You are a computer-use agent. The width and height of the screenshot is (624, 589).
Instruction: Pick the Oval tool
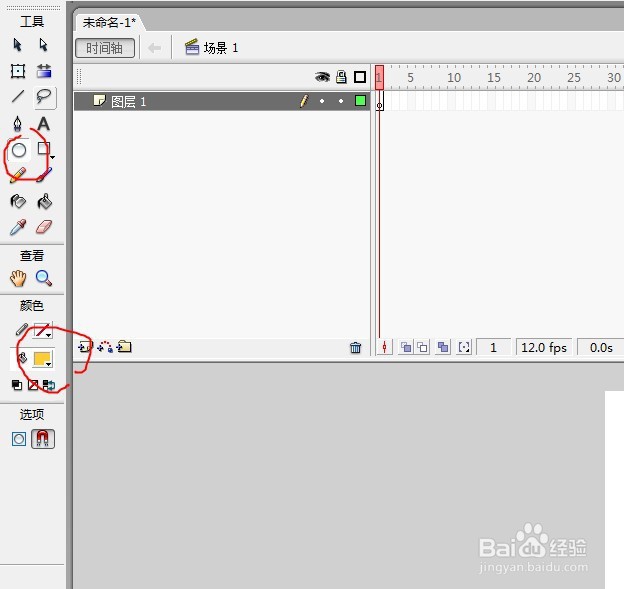[19, 150]
